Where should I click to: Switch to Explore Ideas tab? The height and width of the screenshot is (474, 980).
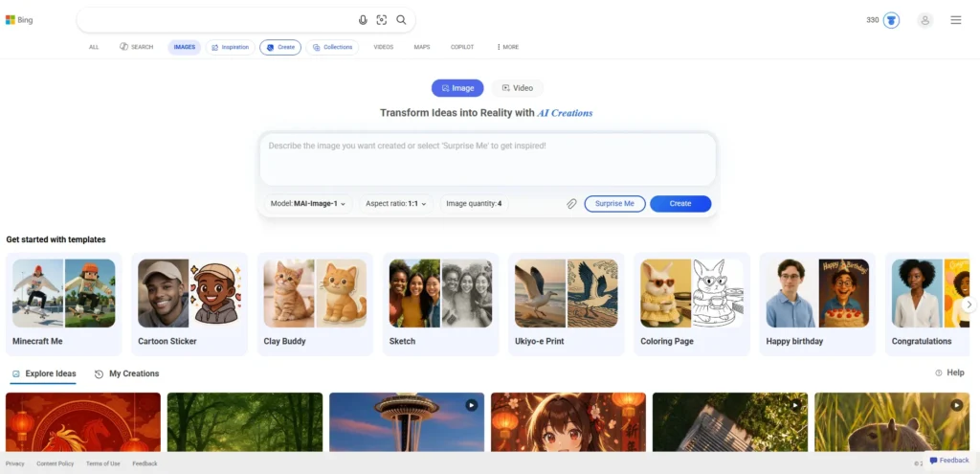tap(44, 373)
